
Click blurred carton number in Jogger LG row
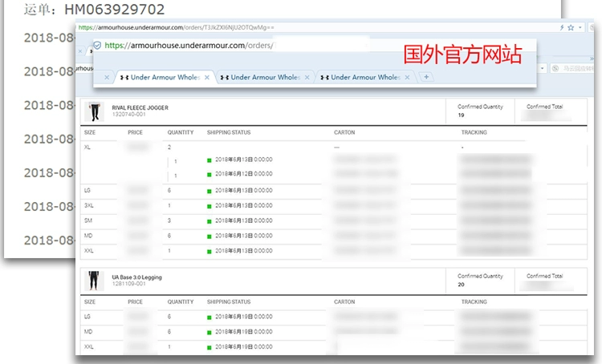coord(364,190)
